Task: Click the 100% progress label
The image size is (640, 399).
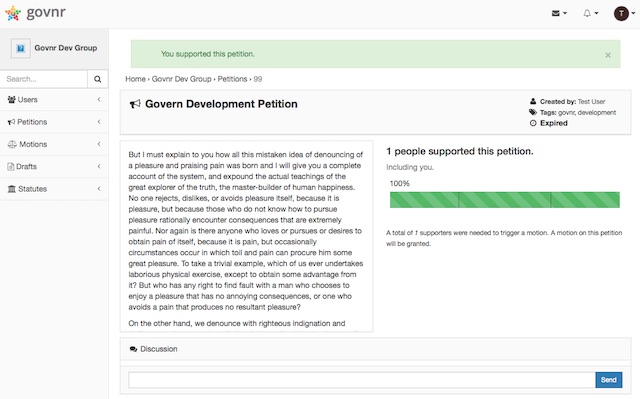Action: (400, 184)
